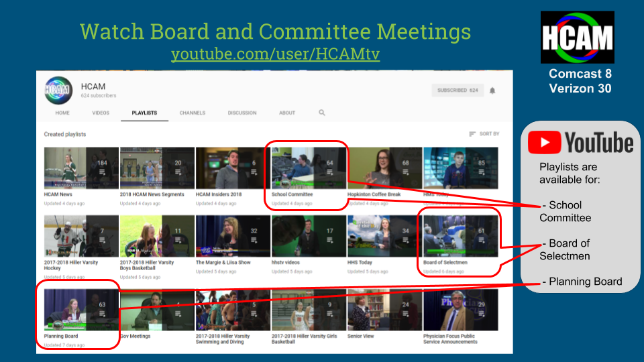Click the Planning Board thumbnail

(81, 310)
